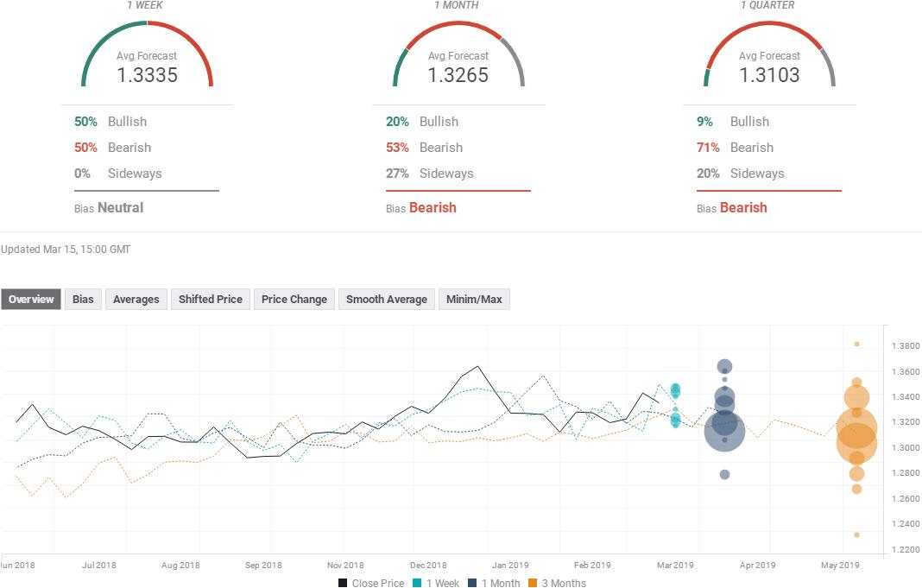Toggle the Close Price legend series
The image size is (922, 588).
pyautogui.click(x=370, y=583)
